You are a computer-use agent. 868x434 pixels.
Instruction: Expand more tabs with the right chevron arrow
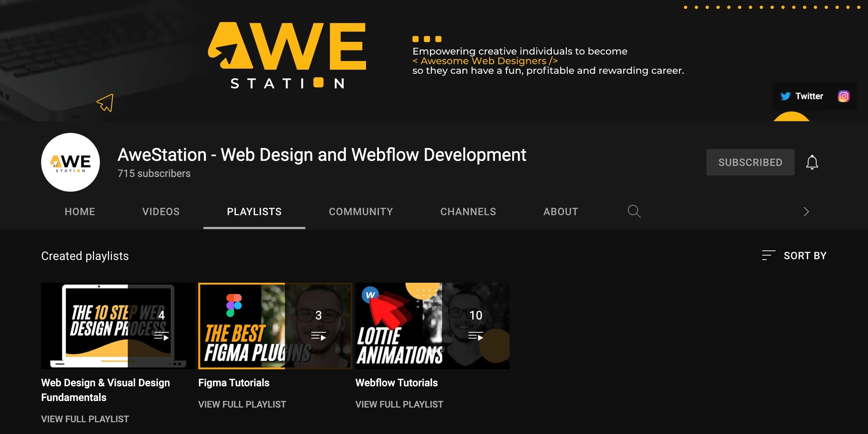806,211
